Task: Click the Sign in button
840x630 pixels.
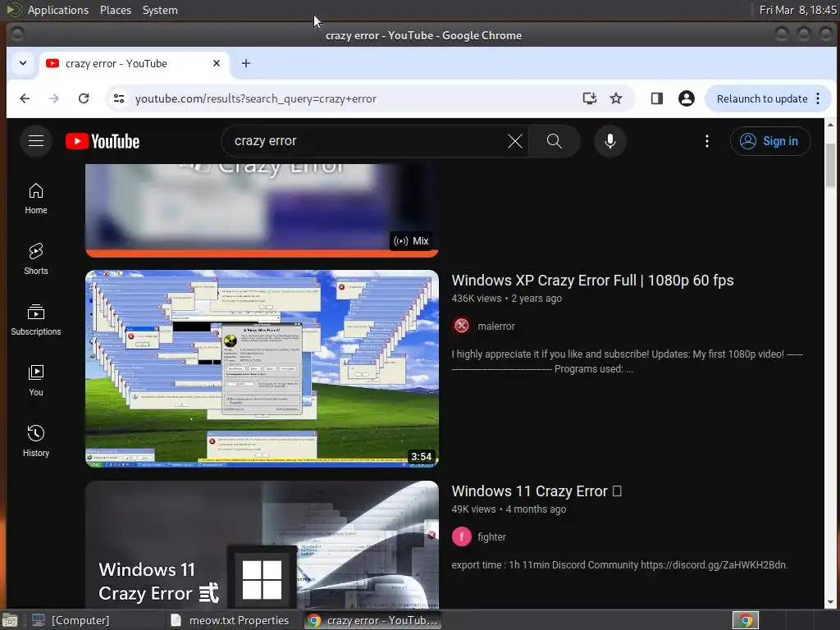Action: [x=769, y=141]
